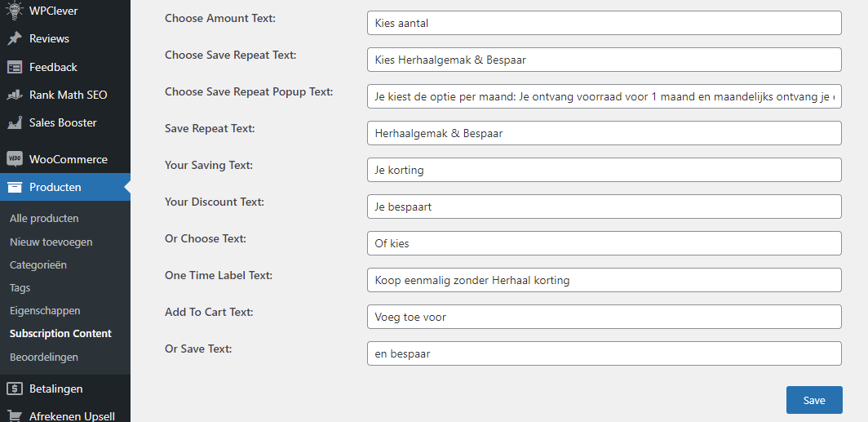Open the Afrekenen Upsell menu

pos(72,415)
